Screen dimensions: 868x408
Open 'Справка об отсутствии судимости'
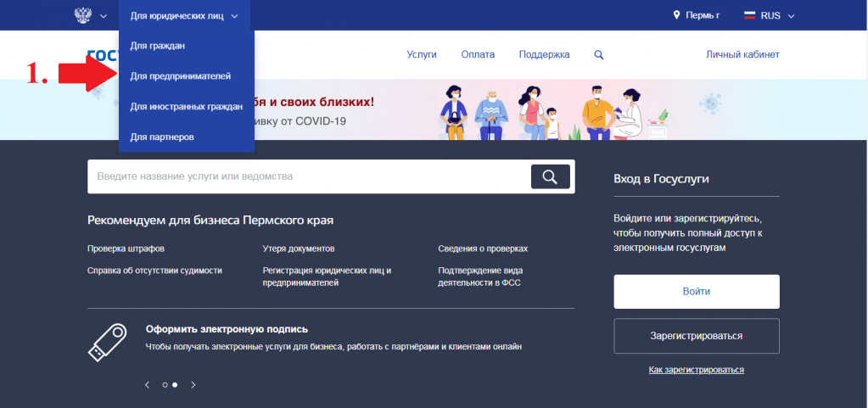coord(154,271)
